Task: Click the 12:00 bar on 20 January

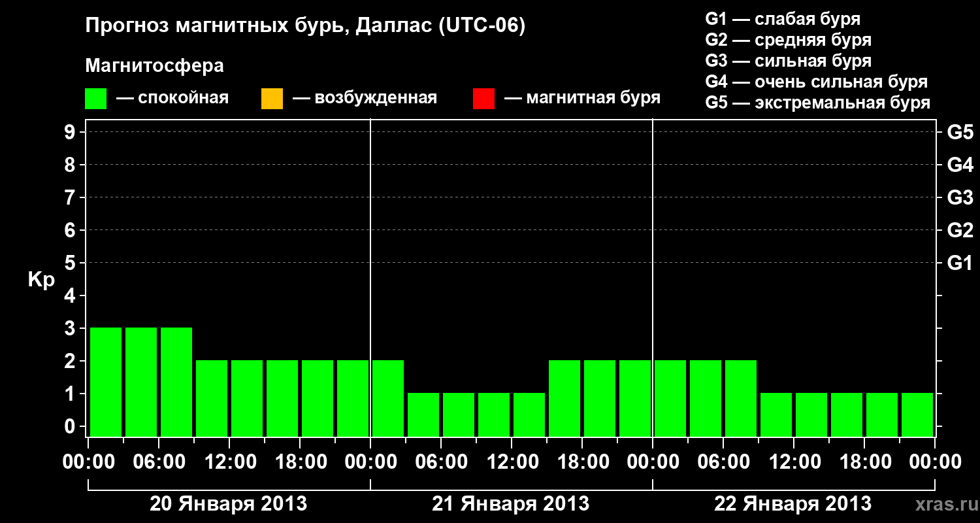Action: pyautogui.click(x=247, y=398)
